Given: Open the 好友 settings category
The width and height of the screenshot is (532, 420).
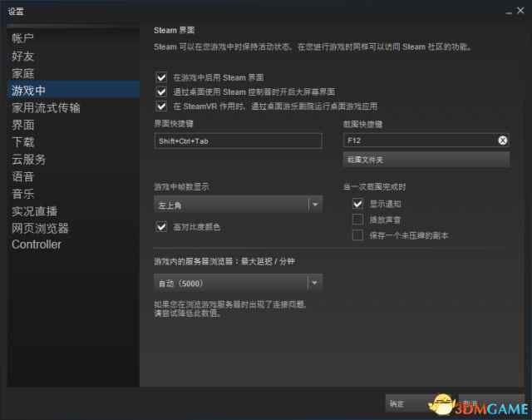Looking at the screenshot, I should point(23,56).
